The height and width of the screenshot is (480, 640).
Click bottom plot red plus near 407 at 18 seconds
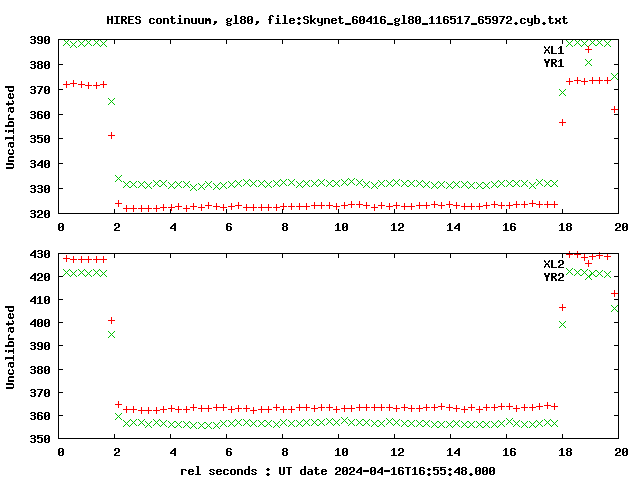pos(562,307)
